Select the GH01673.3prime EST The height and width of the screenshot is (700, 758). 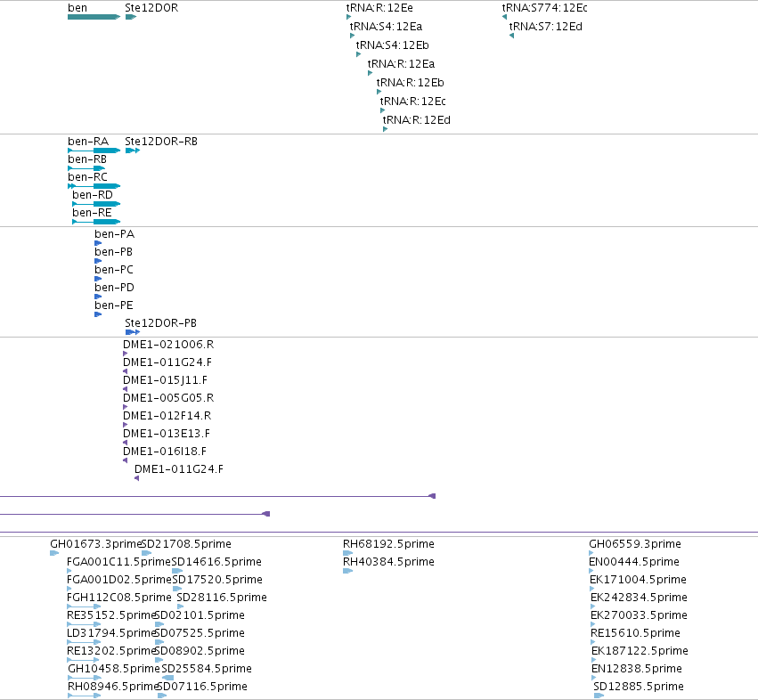[54, 553]
